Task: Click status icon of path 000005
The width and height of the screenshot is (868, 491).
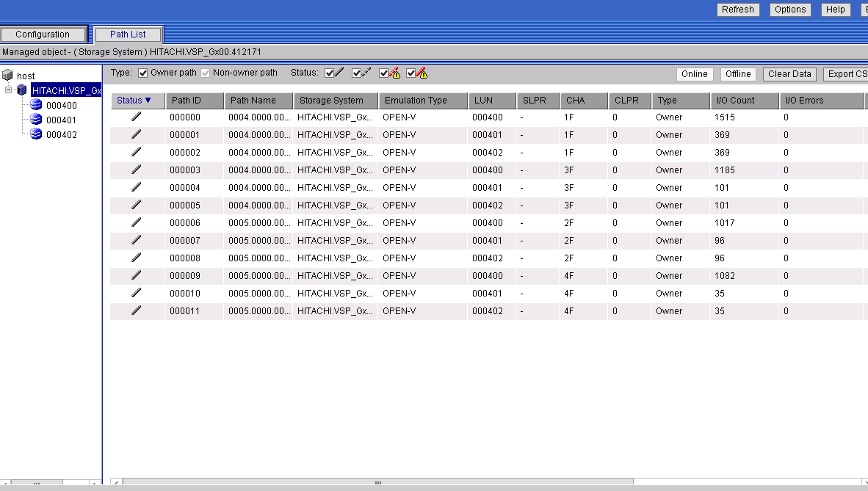Action: (x=136, y=205)
